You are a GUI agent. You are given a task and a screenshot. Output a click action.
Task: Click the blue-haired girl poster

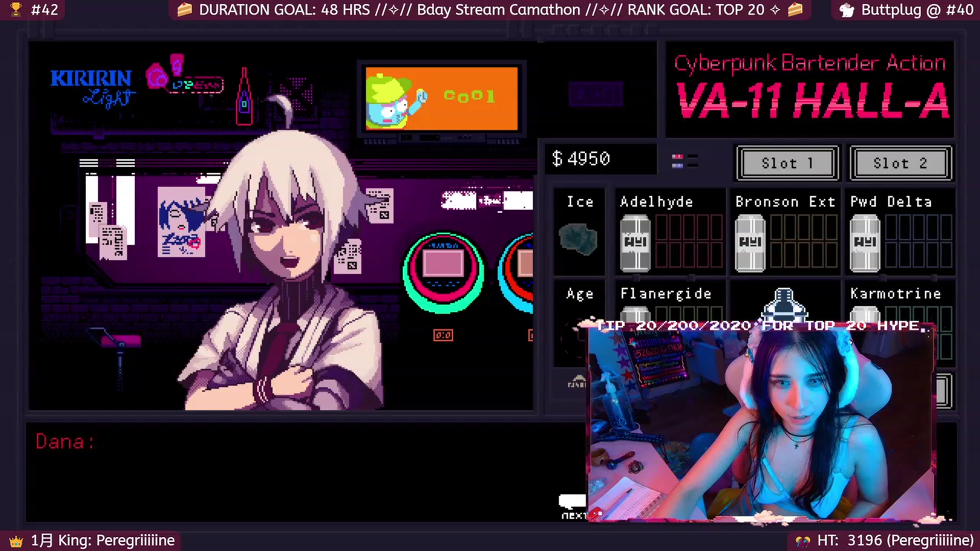tap(181, 221)
